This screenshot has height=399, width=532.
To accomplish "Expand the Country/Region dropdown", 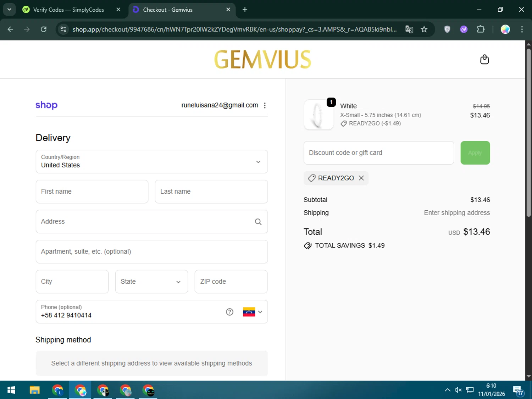I will tap(152, 161).
